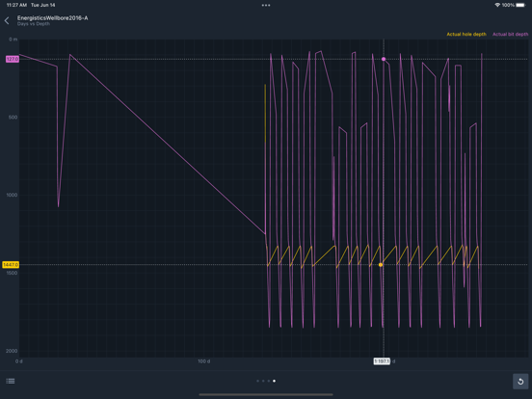Select the third page indicator dot
Viewport: 532px width, 399px height.
269,381
